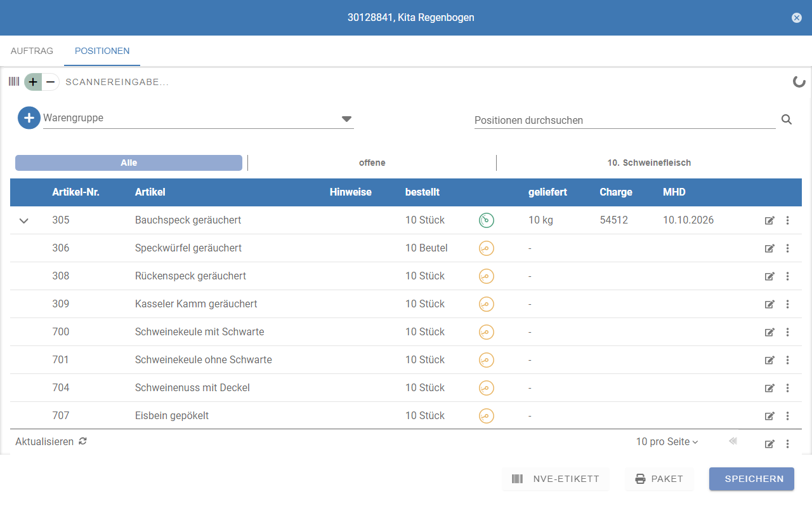
Task: Click the MHD column header
Action: [674, 192]
